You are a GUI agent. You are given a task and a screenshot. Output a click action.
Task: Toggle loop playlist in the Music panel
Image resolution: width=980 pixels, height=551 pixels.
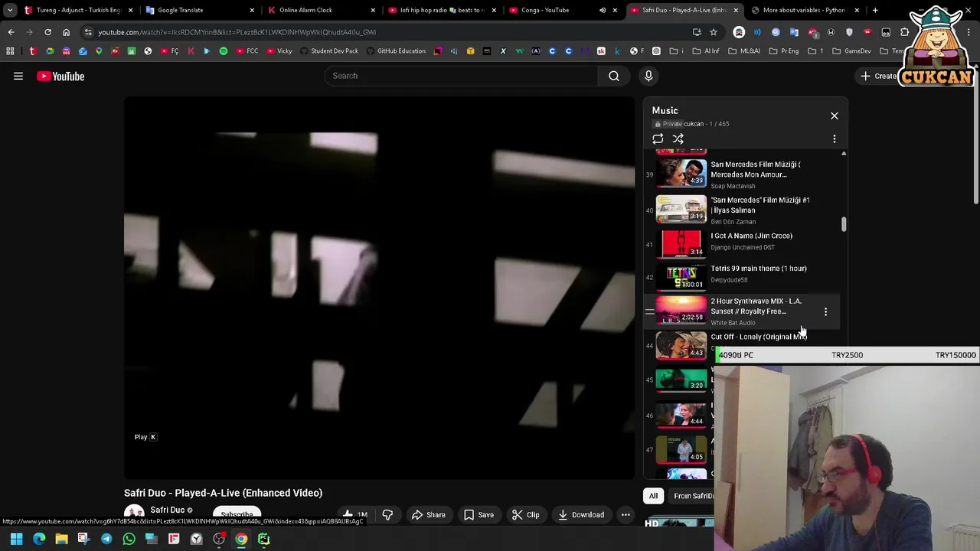coord(658,139)
